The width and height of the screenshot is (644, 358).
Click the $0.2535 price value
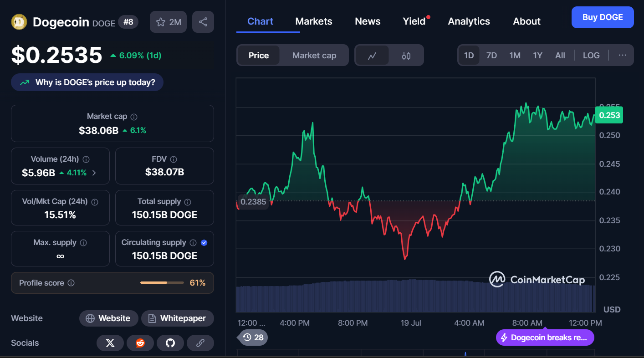[57, 56]
